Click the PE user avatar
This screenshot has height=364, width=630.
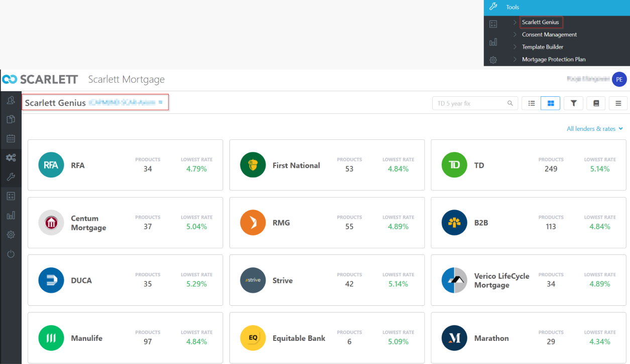619,79
